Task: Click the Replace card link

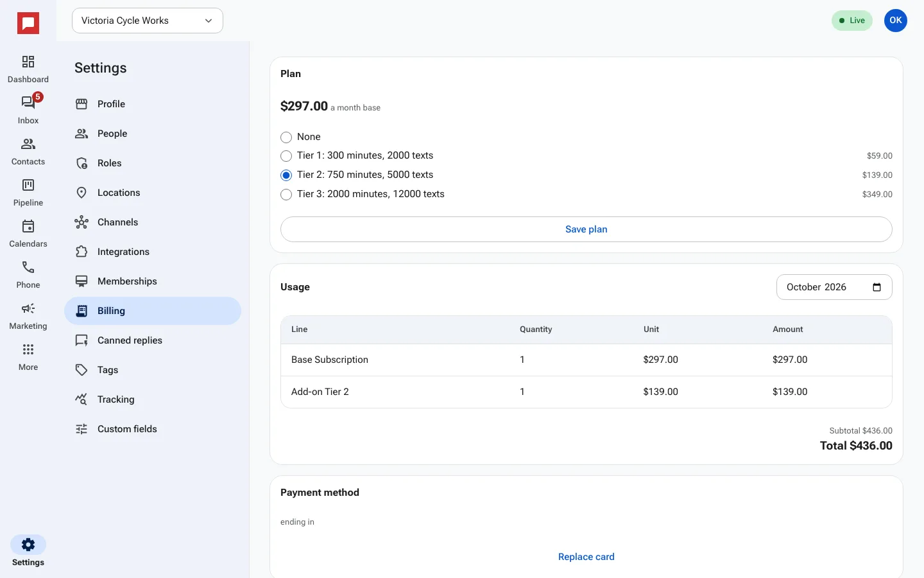Action: [586, 557]
